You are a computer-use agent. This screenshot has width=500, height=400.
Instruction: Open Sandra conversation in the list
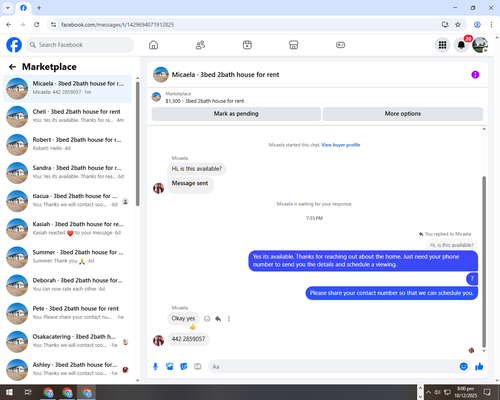point(67,173)
